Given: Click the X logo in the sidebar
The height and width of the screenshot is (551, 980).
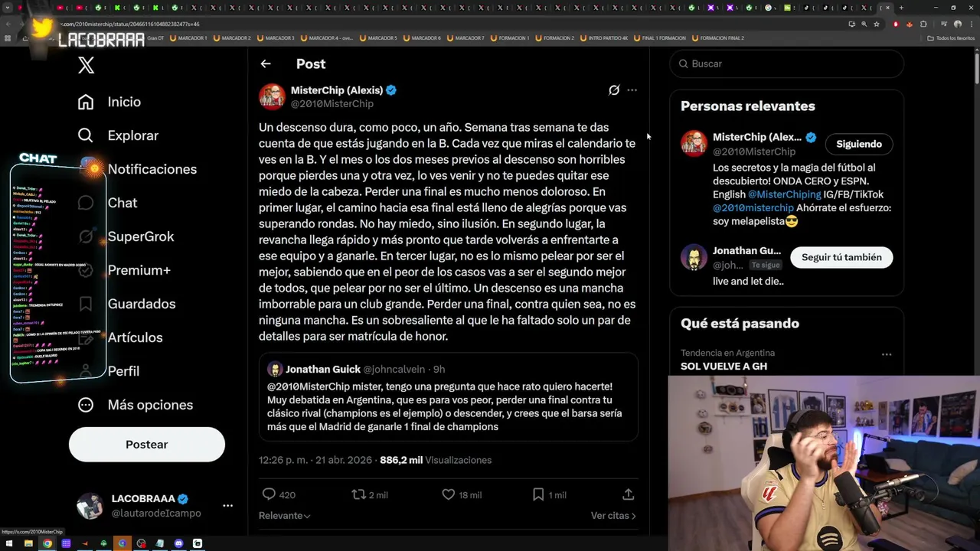Looking at the screenshot, I should point(86,66).
